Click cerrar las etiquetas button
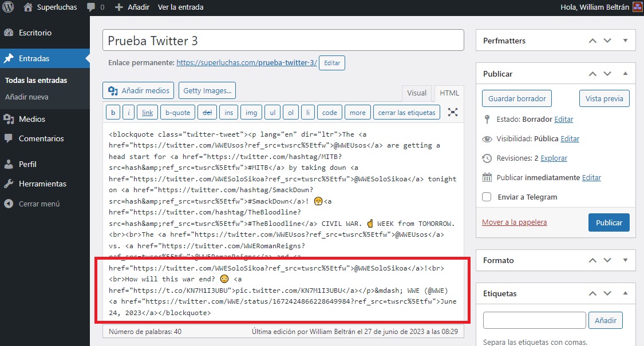The image size is (644, 346). click(x=406, y=113)
